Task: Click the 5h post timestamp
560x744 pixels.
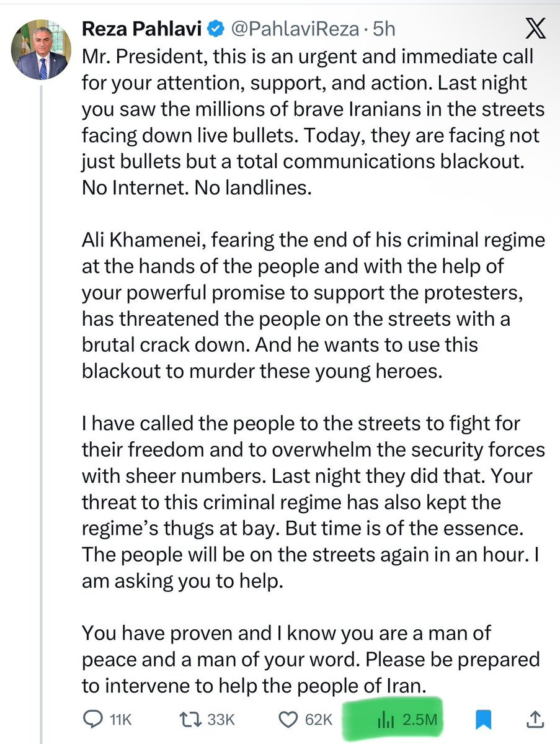Action: [x=384, y=29]
